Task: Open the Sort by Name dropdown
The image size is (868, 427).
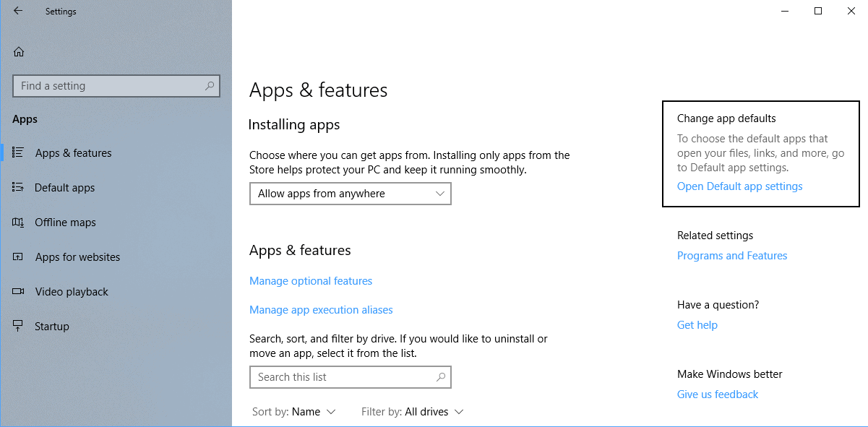Action: click(x=294, y=412)
